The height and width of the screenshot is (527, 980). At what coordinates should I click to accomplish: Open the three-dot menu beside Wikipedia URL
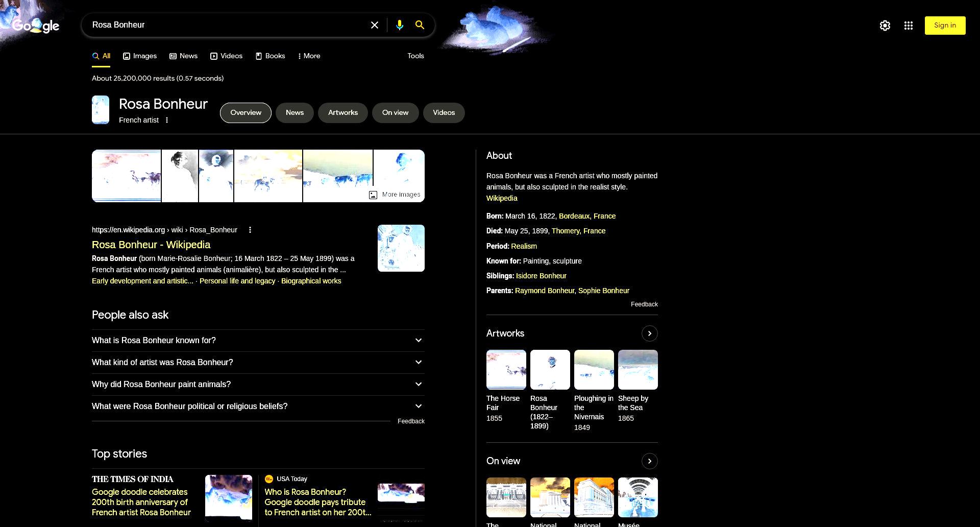[250, 230]
